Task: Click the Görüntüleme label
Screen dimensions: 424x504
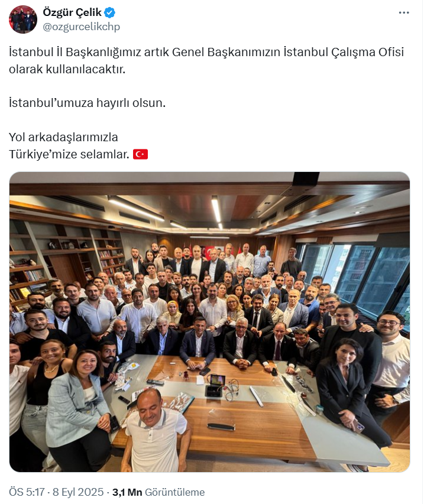Action: pos(174,492)
